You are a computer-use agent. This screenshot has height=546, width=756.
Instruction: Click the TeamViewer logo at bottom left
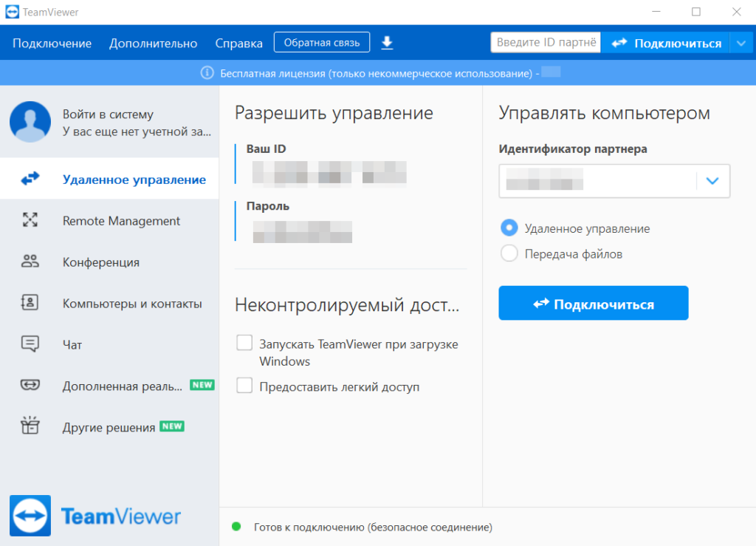point(95,516)
